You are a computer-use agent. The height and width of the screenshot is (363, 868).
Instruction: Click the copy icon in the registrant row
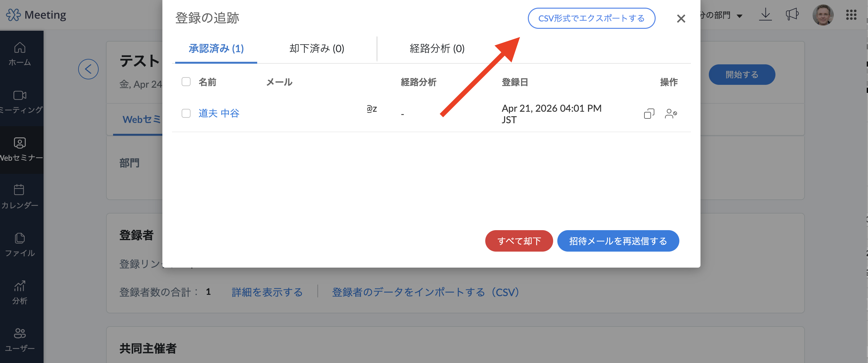pos(649,114)
